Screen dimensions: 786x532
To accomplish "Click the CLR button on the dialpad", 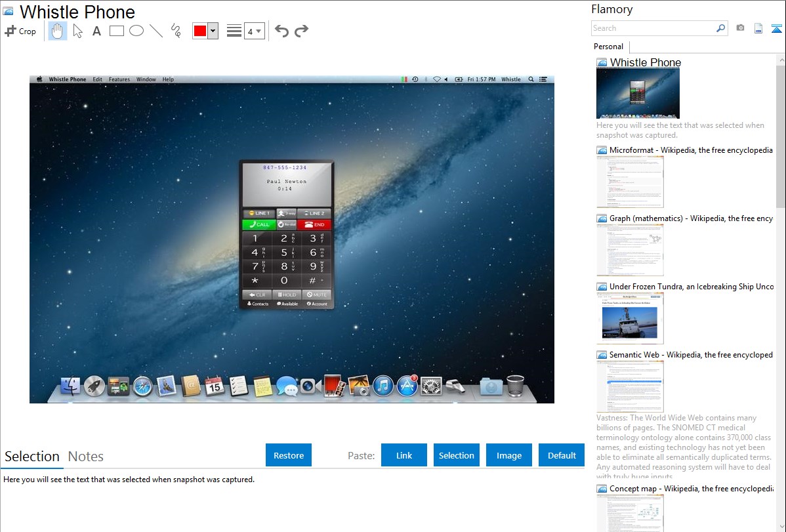I will point(257,295).
